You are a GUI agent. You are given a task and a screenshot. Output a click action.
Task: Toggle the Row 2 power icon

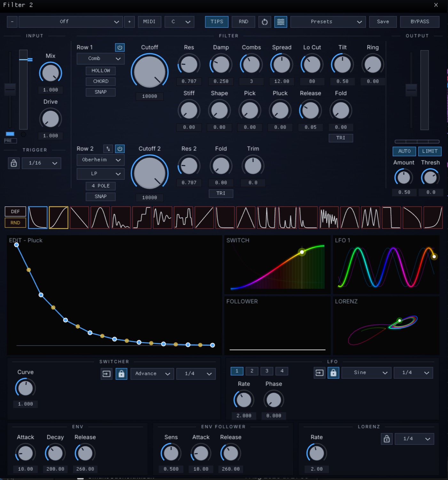(x=120, y=149)
